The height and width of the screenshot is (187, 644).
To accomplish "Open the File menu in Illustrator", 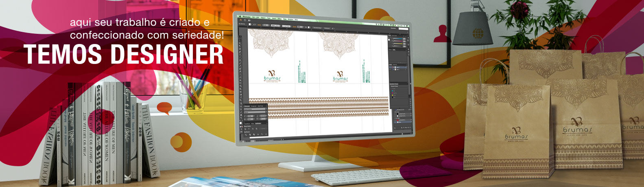I will [253, 17].
